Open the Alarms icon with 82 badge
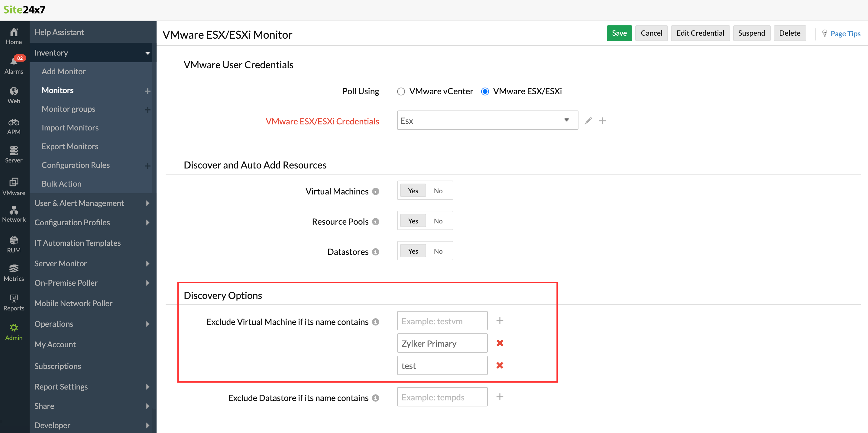The width and height of the screenshot is (868, 433). [14, 65]
